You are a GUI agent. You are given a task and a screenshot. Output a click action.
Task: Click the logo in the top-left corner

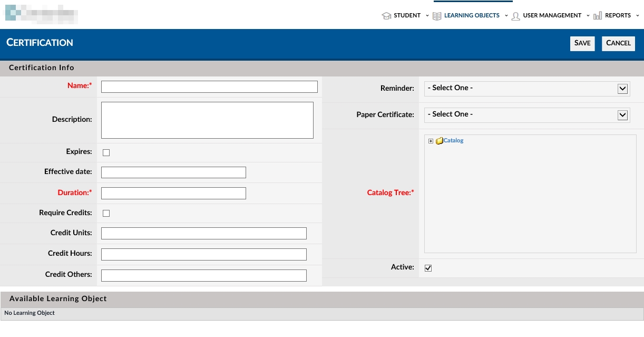(41, 13)
